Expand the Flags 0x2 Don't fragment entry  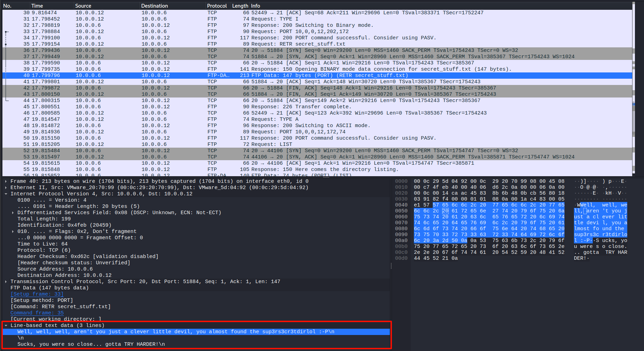(13, 232)
